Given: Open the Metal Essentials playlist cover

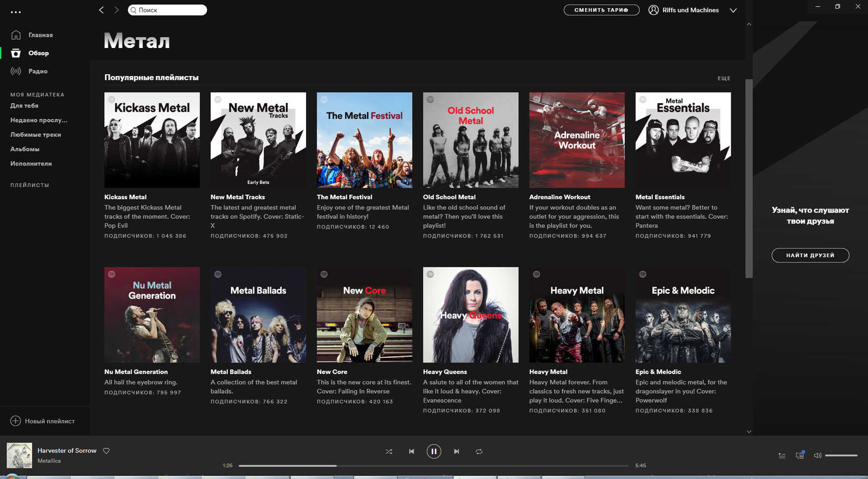Looking at the screenshot, I should coord(683,140).
